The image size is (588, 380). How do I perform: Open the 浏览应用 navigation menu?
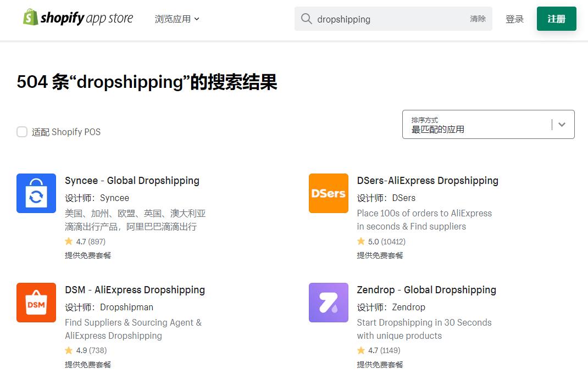point(174,18)
